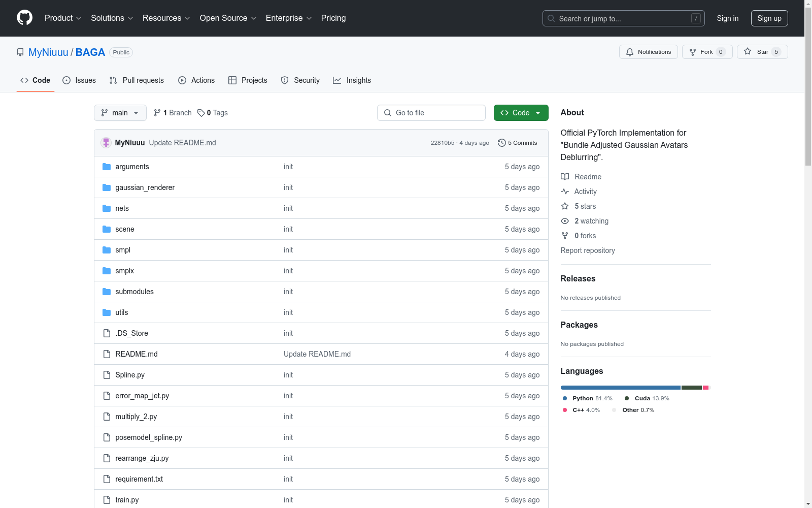
Task: Click the Go to file input
Action: pos(431,113)
